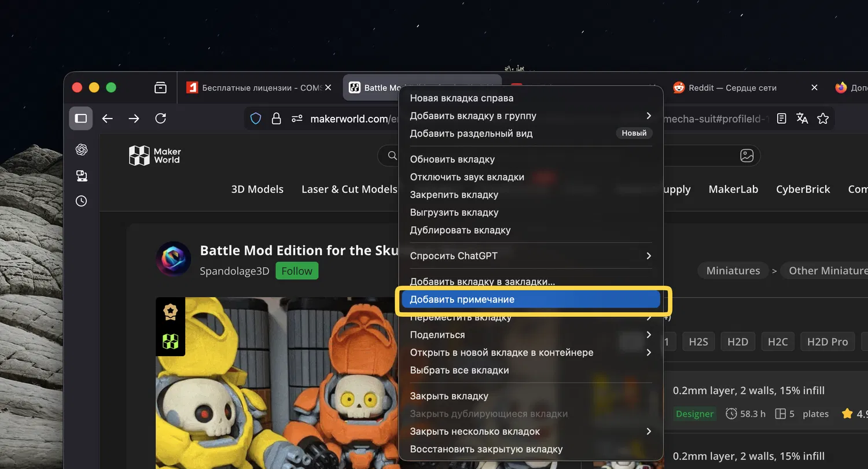Select the H2C printer tag
The image size is (868, 469).
click(778, 342)
